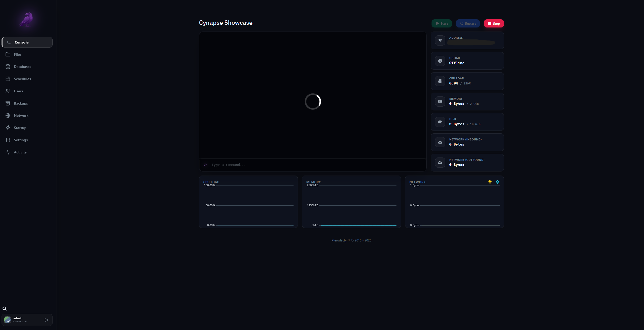The image size is (644, 330).
Task: Click the Cynapse Showcase title
Action: click(x=226, y=23)
